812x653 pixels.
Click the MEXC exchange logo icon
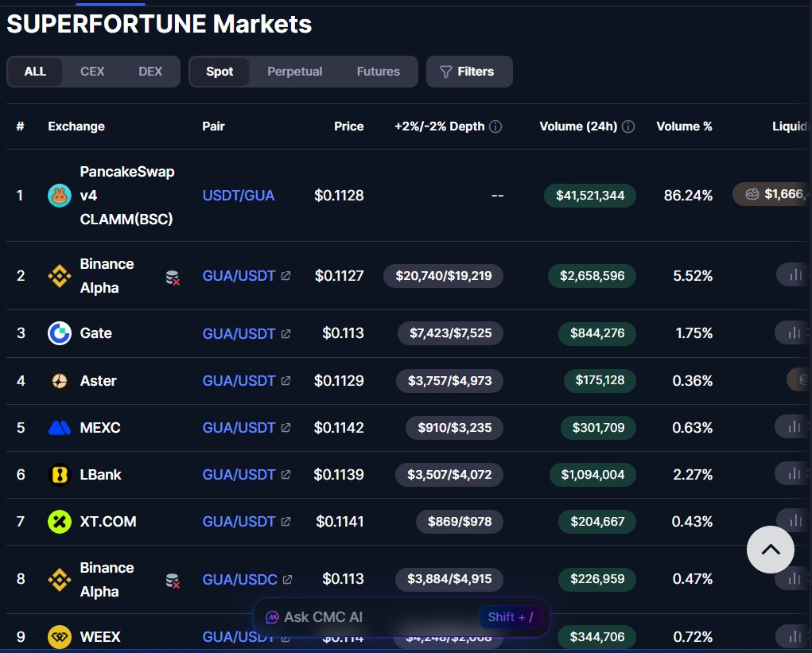coord(60,428)
